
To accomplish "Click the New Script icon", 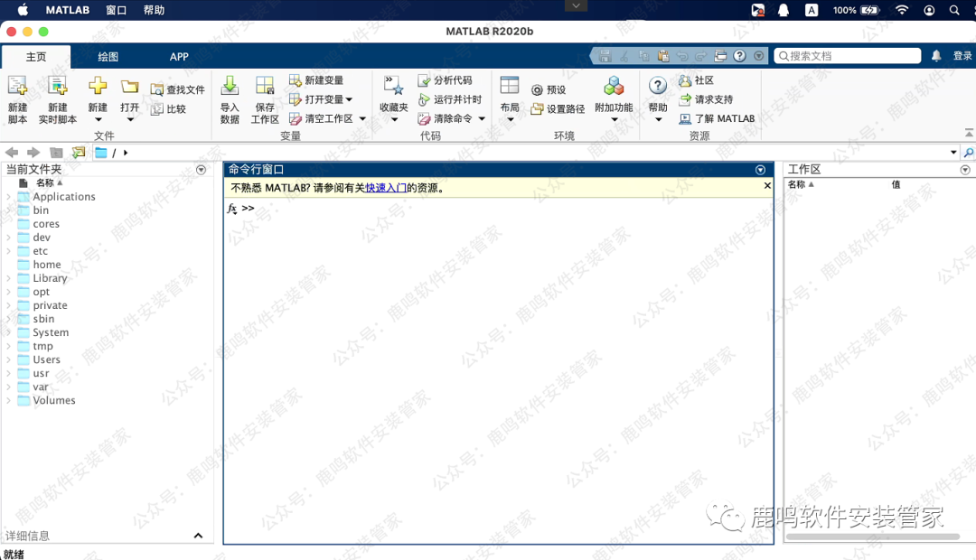I will pos(17,88).
